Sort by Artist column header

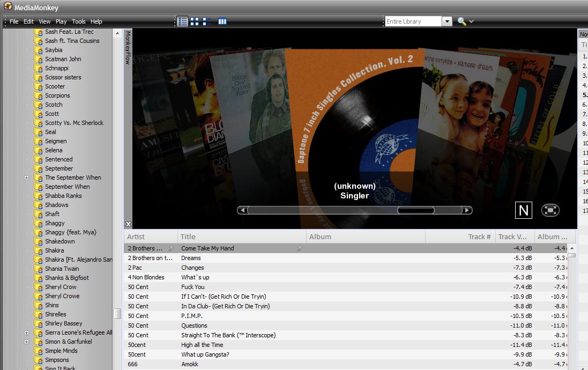tap(151, 237)
